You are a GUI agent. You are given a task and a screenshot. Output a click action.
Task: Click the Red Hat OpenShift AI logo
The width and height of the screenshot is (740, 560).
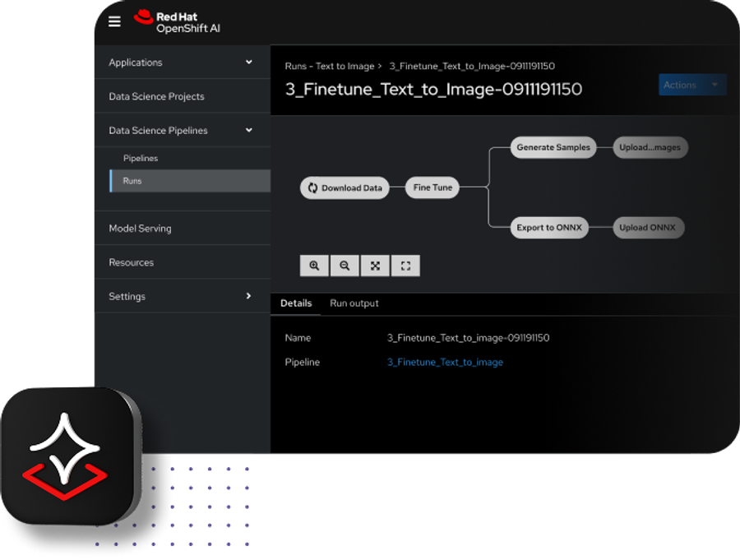pyautogui.click(x=177, y=22)
